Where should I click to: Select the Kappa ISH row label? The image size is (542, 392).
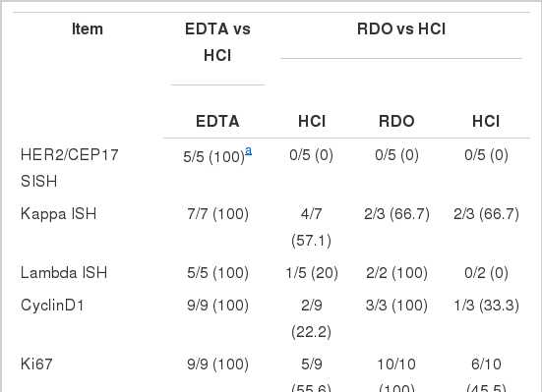click(58, 214)
